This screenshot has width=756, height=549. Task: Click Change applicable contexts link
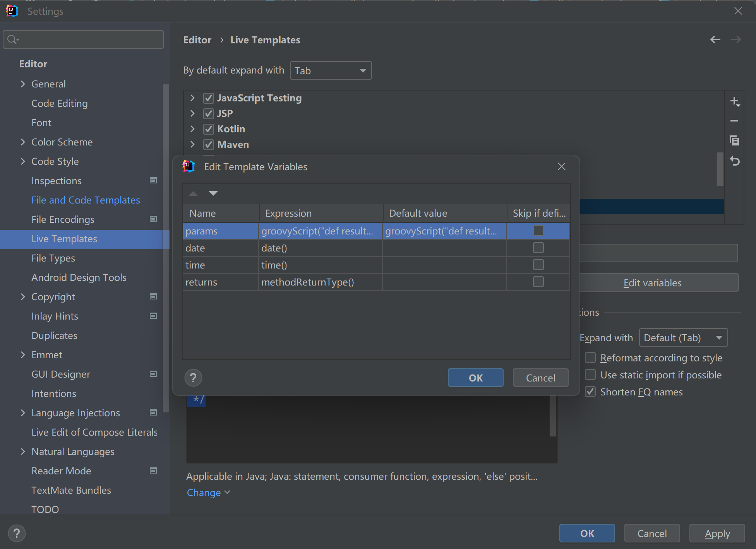pos(208,493)
